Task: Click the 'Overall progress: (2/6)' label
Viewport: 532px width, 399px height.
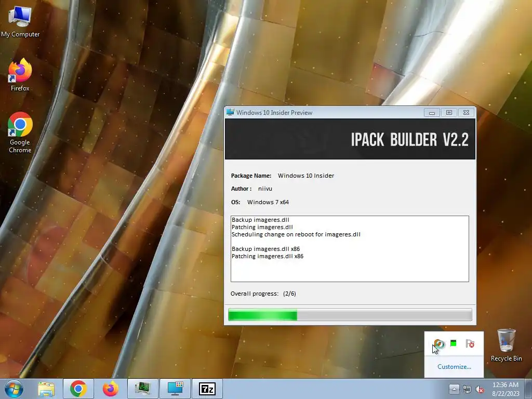Action: click(263, 294)
